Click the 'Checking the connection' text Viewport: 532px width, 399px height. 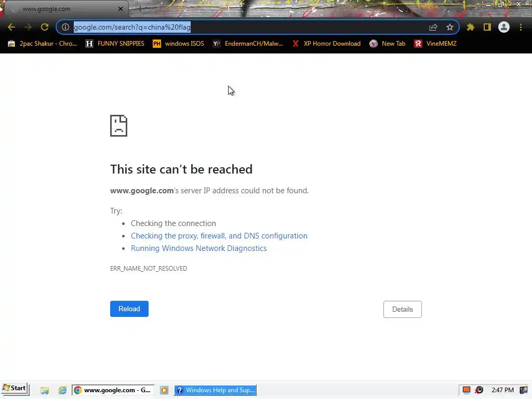[174, 223]
